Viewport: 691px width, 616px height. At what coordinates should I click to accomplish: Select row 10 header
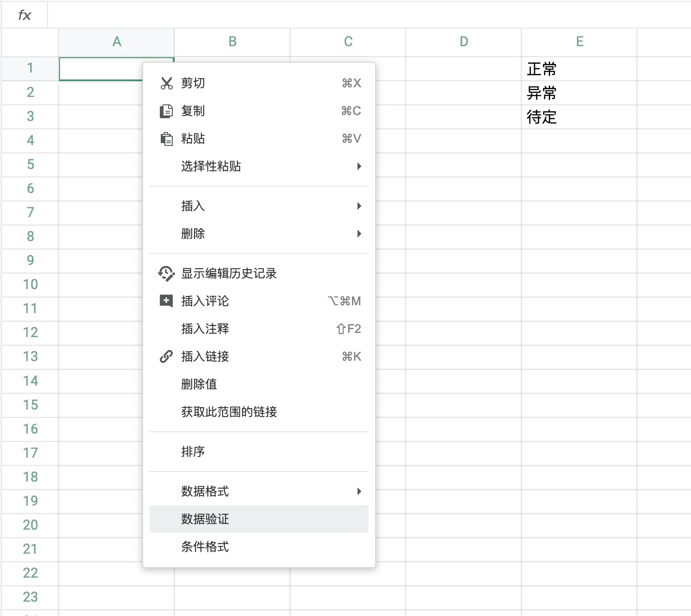(30, 284)
